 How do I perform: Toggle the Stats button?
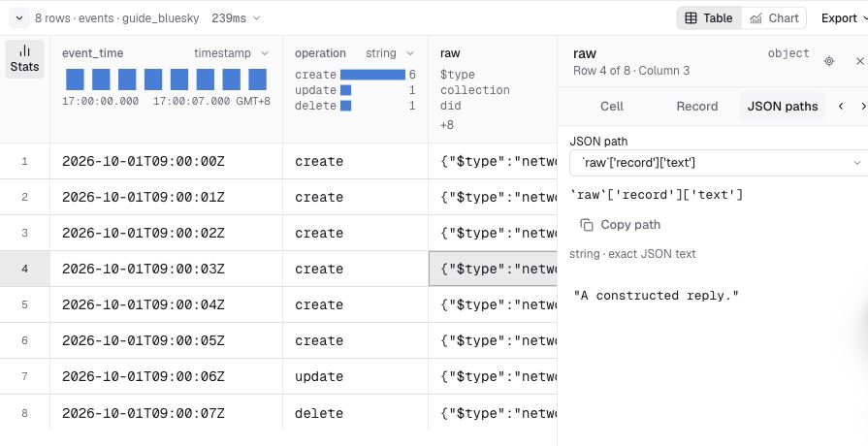(24, 58)
